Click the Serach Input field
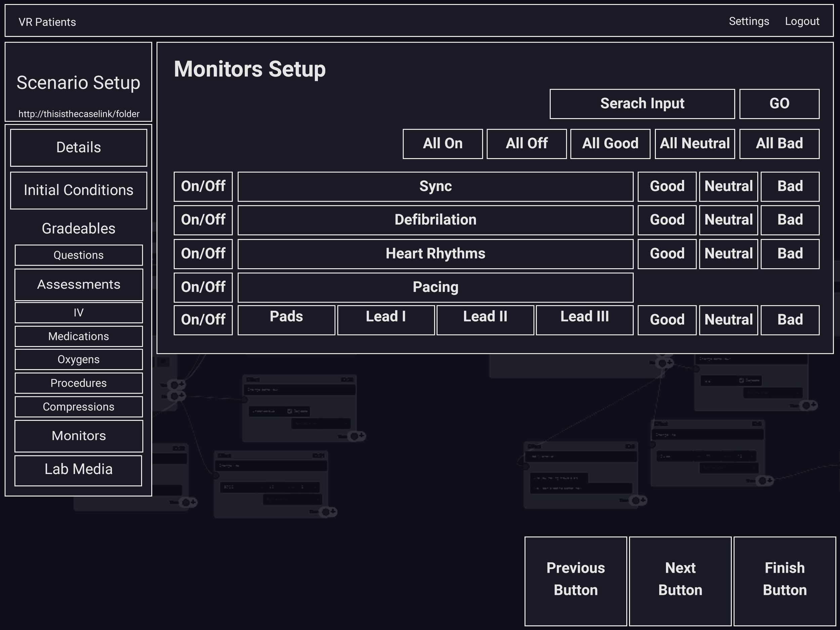The width and height of the screenshot is (840, 630). (642, 104)
